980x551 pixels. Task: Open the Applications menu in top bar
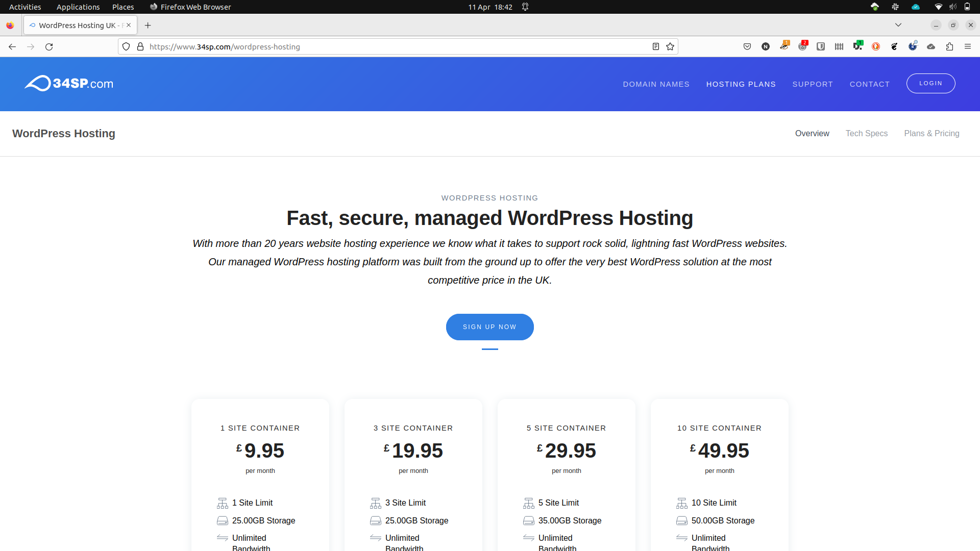(78, 7)
